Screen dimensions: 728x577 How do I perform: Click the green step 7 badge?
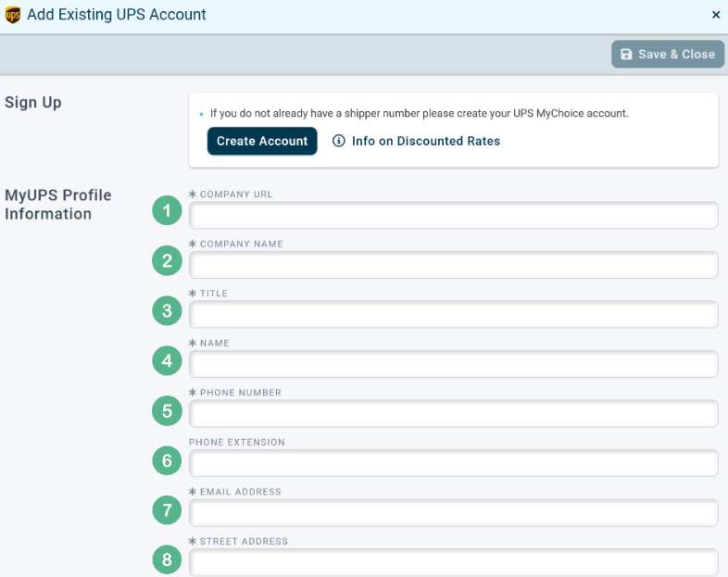(x=167, y=510)
